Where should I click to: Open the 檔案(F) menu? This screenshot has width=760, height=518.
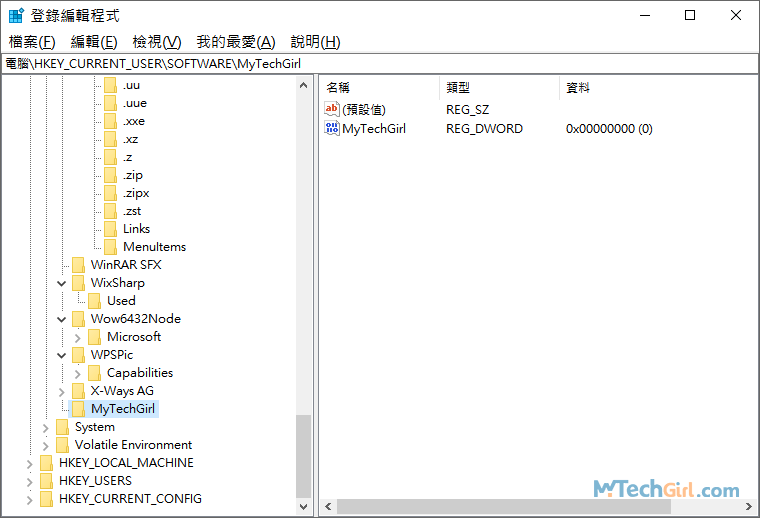(32, 42)
